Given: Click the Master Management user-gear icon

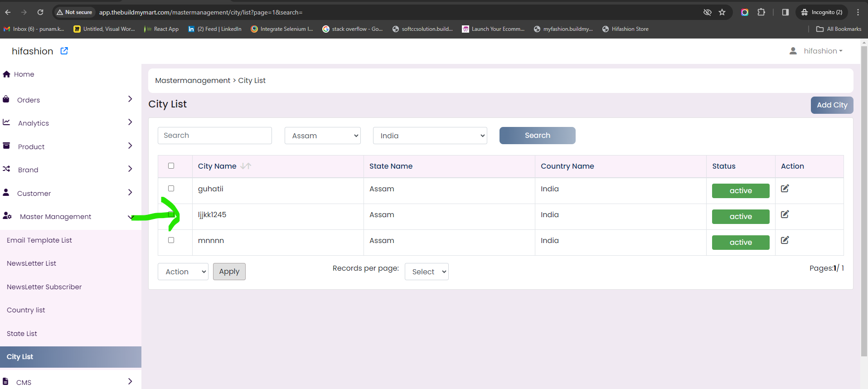Looking at the screenshot, I should 7,216.
